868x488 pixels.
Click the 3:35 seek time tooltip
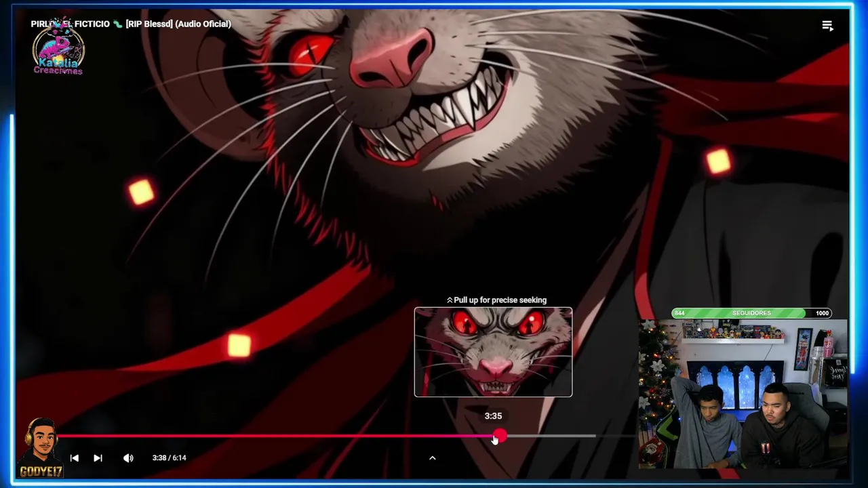[493, 416]
